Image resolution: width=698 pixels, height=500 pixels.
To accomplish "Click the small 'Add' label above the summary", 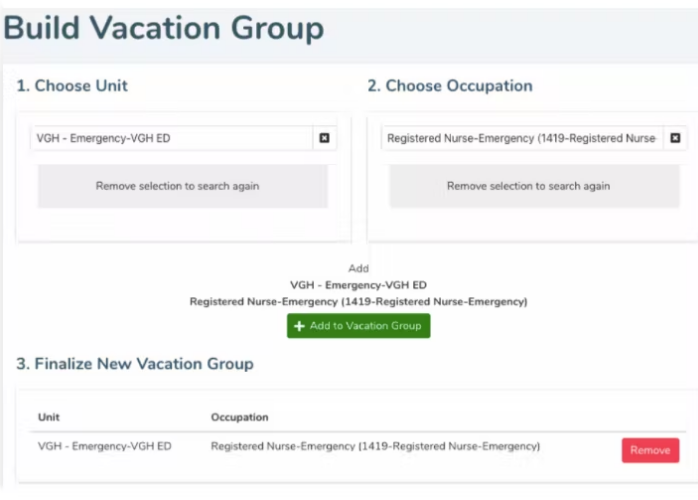I will tap(358, 268).
